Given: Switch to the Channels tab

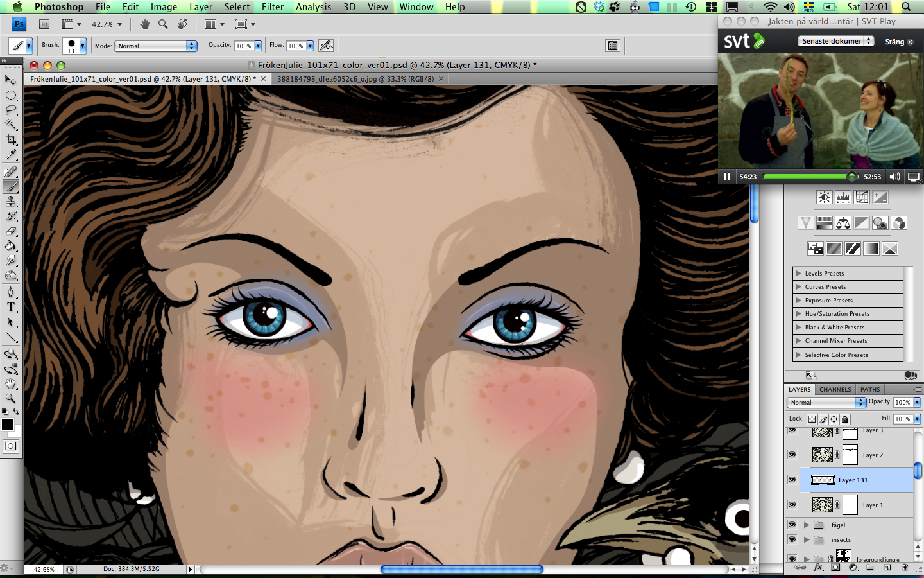Looking at the screenshot, I should click(835, 389).
